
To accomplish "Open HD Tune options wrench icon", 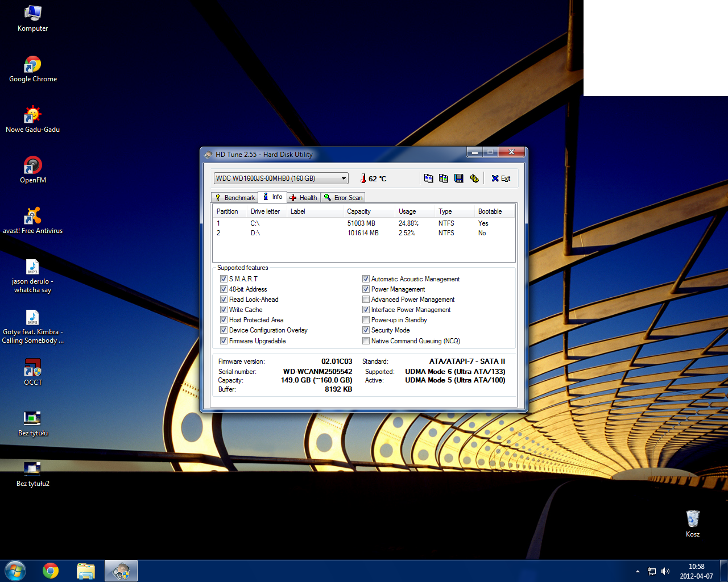I will [x=474, y=178].
